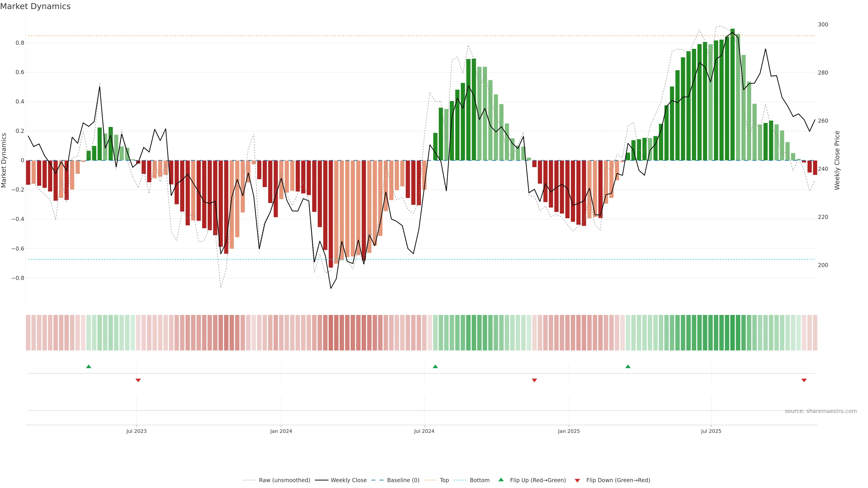This screenshot has height=488, width=868.
Task: Click the final red Flip Down marker
Action: tap(804, 380)
